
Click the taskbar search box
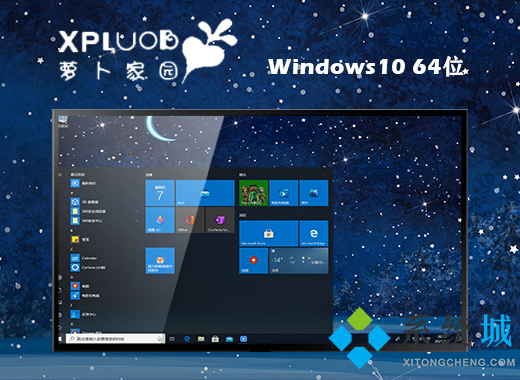point(115,339)
